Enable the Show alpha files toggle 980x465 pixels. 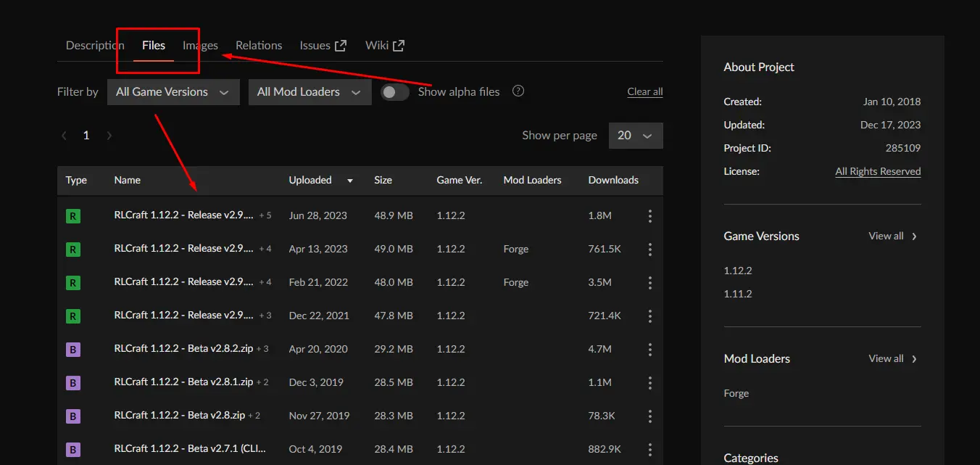tap(395, 92)
